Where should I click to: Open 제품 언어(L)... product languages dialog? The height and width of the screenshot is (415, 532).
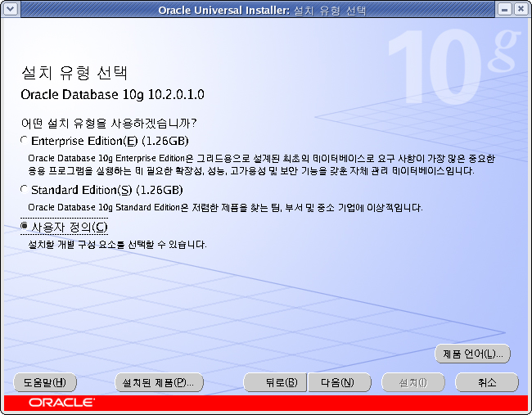coord(472,354)
